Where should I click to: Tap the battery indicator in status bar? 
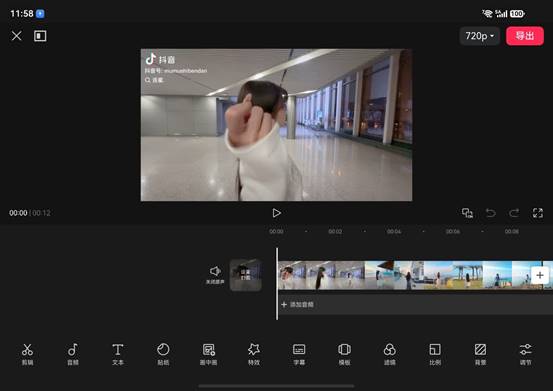pos(517,14)
